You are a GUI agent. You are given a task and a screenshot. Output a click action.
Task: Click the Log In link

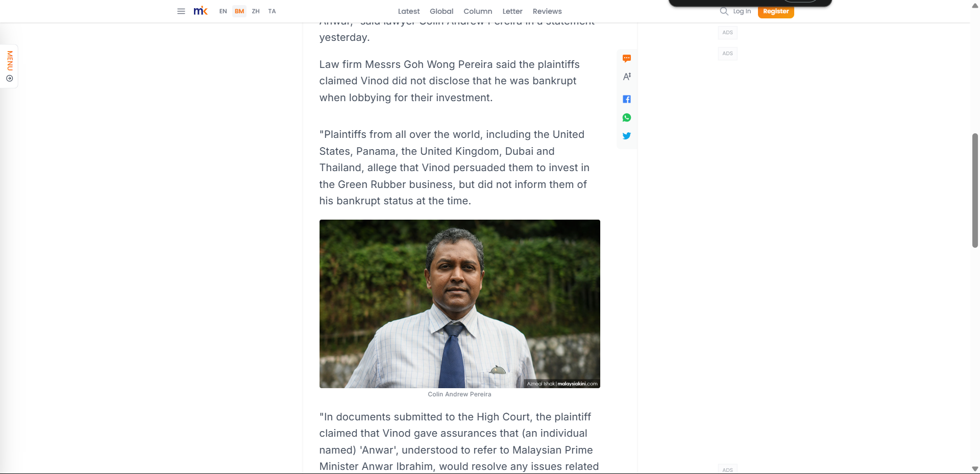[x=742, y=11]
